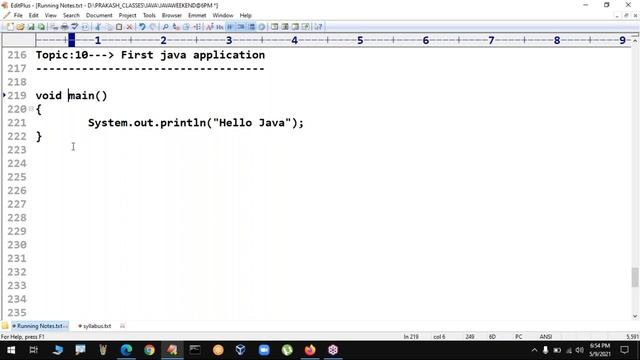Show hidden tray icons chevron
The height and width of the screenshot is (360, 640).
[x=534, y=350]
